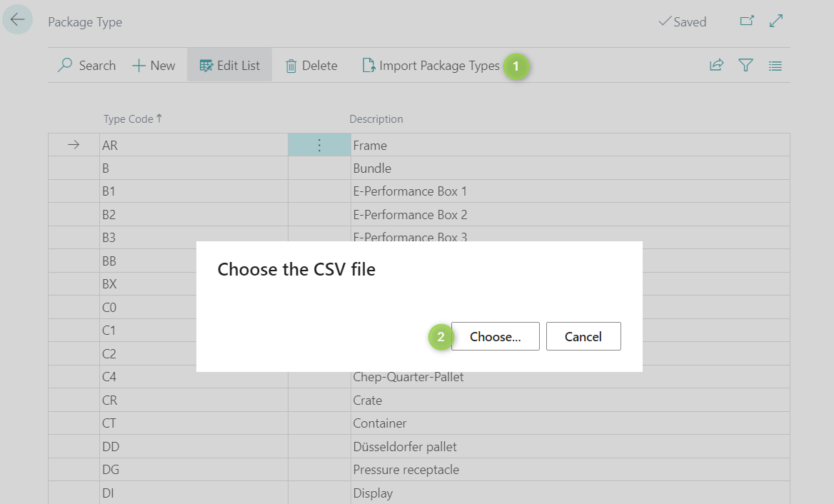The height and width of the screenshot is (504, 834).
Task: Select the Import Package Types action
Action: pyautogui.click(x=431, y=66)
